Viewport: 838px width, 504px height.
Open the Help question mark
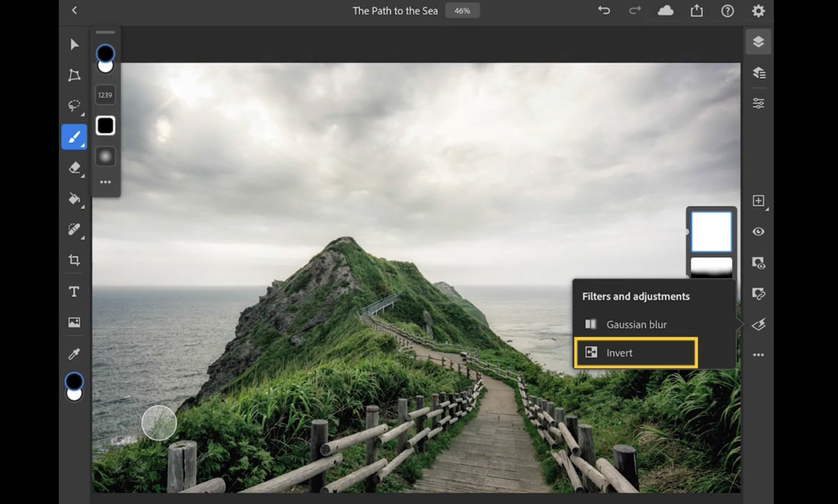click(x=727, y=11)
